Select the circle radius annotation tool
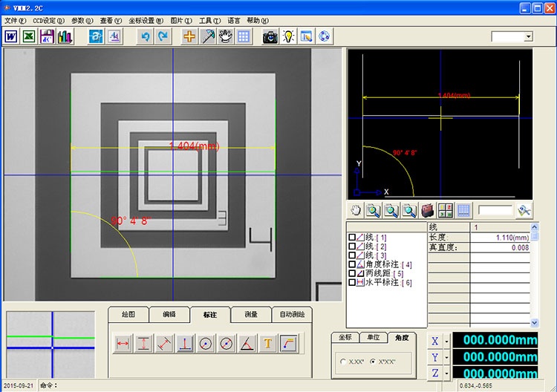 (206, 343)
